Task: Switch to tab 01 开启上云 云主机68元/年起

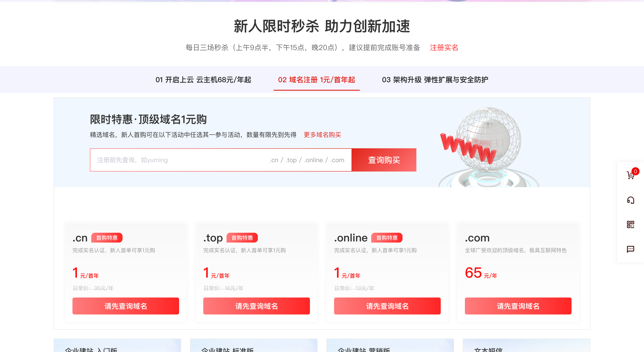Action: (x=203, y=80)
